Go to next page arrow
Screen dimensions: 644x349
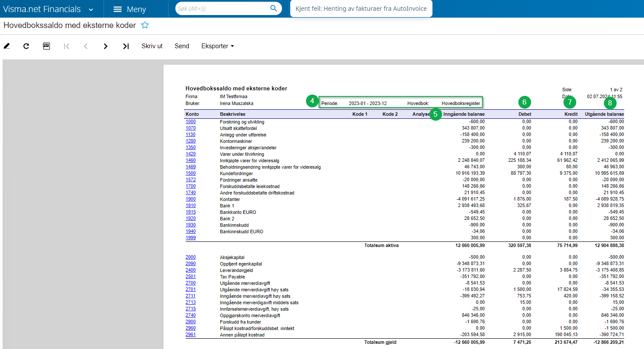[x=105, y=46]
